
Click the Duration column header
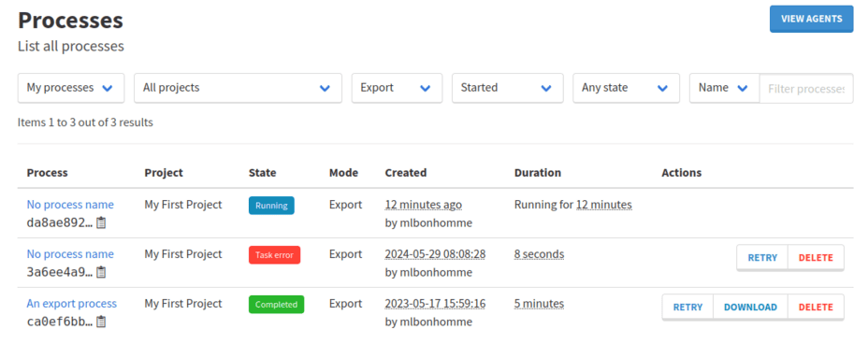point(538,173)
